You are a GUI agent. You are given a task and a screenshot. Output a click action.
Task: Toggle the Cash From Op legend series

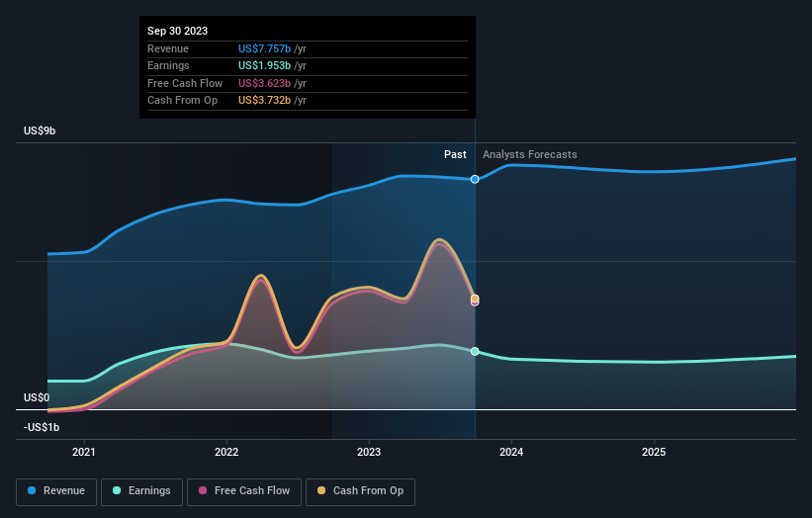[360, 491]
